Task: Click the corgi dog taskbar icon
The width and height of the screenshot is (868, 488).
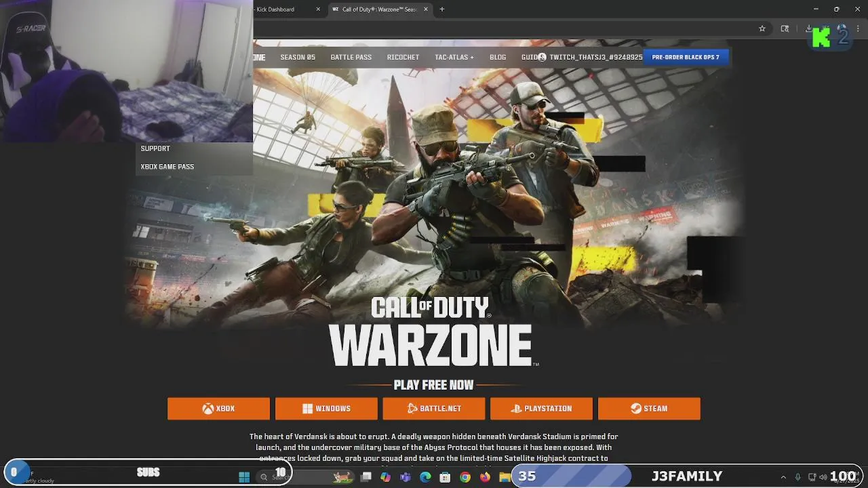Action: (x=342, y=477)
